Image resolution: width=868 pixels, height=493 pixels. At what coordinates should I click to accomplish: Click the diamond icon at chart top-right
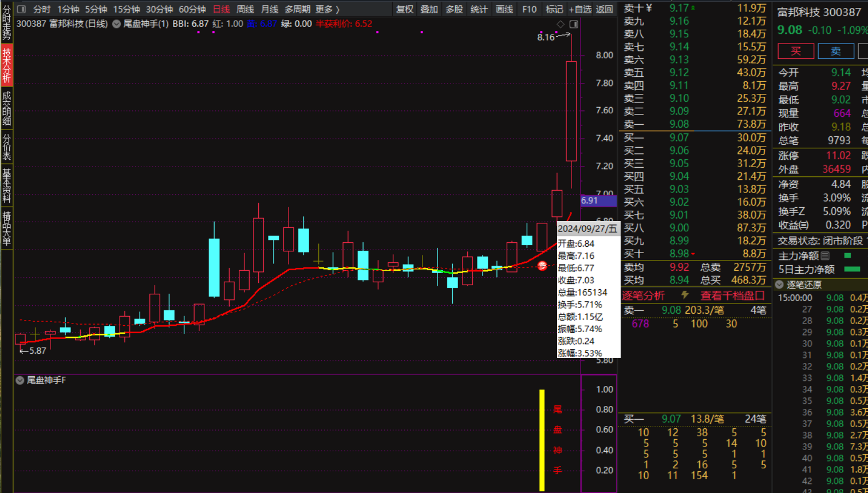(561, 24)
